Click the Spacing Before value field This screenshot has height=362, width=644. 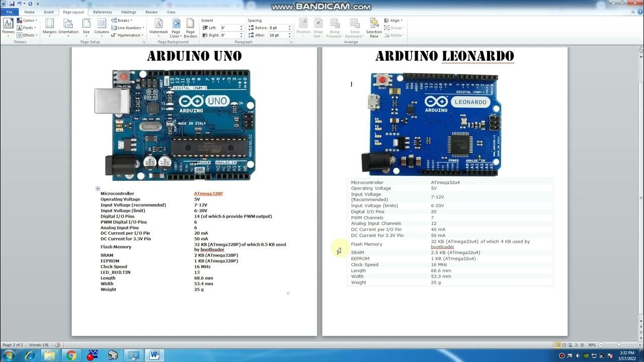277,28
